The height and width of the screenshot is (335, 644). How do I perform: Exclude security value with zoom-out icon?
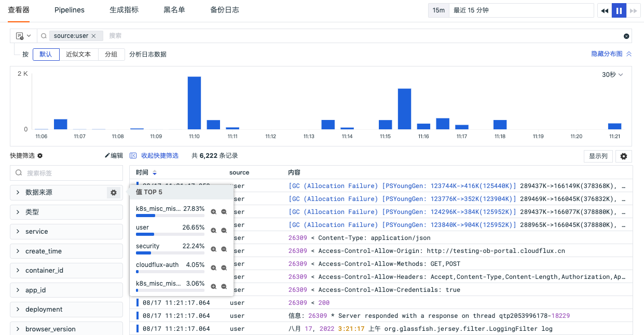[x=224, y=249]
